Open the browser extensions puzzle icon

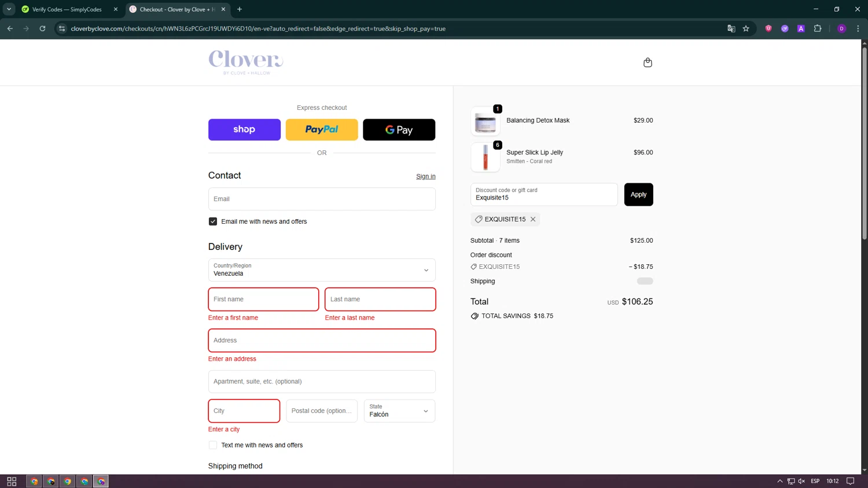[x=818, y=28]
